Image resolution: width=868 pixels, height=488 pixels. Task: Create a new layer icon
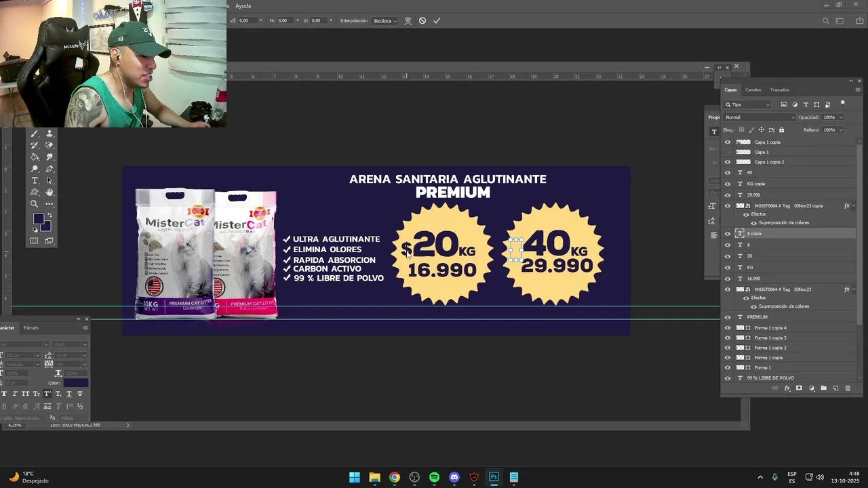[835, 388]
